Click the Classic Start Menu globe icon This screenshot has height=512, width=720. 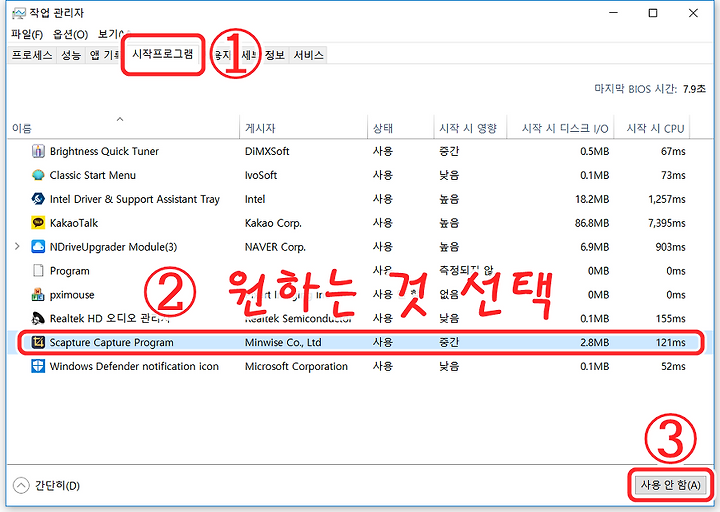coord(38,175)
